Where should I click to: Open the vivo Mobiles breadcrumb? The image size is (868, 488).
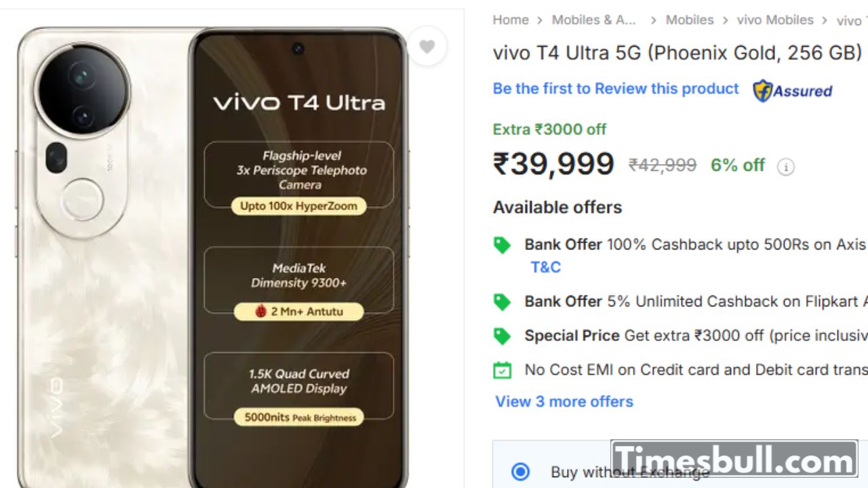click(x=775, y=20)
